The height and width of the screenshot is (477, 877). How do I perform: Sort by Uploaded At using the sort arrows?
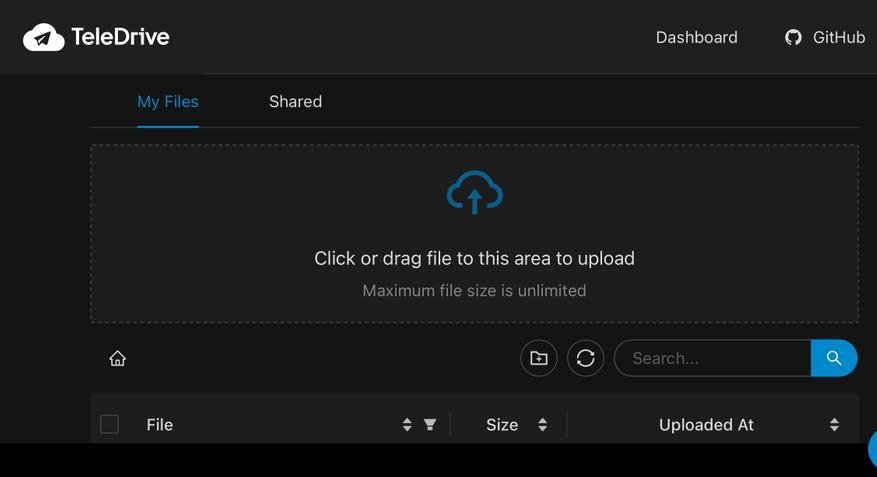(x=834, y=425)
